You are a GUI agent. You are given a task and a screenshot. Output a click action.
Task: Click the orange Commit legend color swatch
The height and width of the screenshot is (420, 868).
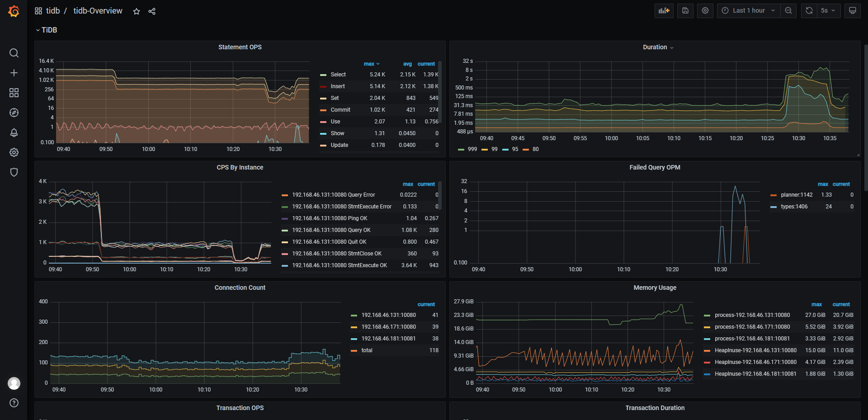pos(323,110)
